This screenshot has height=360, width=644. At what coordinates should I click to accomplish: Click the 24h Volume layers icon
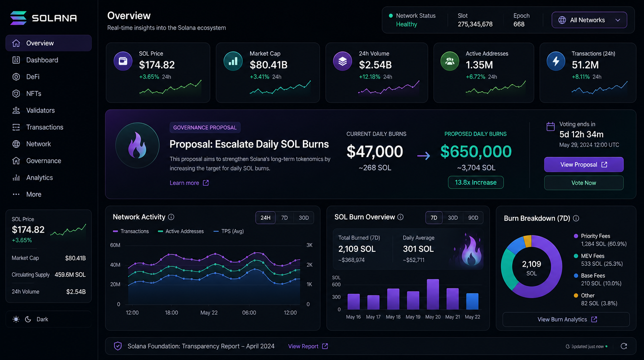coord(343,61)
